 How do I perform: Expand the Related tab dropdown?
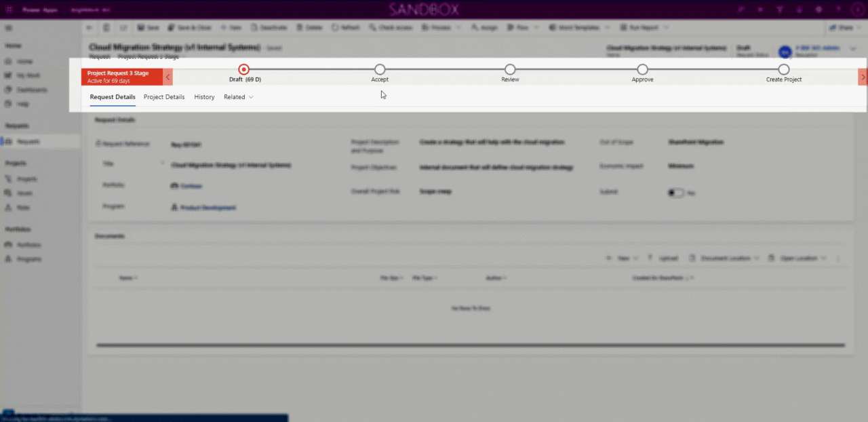(238, 96)
